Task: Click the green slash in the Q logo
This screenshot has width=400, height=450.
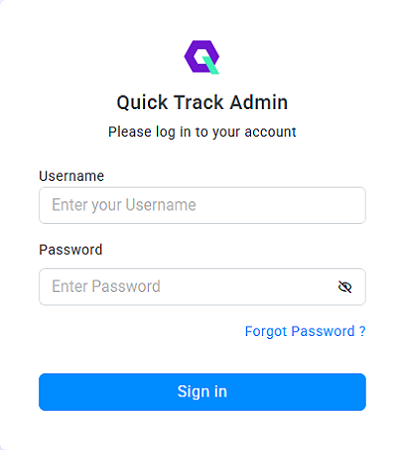Action: pyautogui.click(x=211, y=65)
